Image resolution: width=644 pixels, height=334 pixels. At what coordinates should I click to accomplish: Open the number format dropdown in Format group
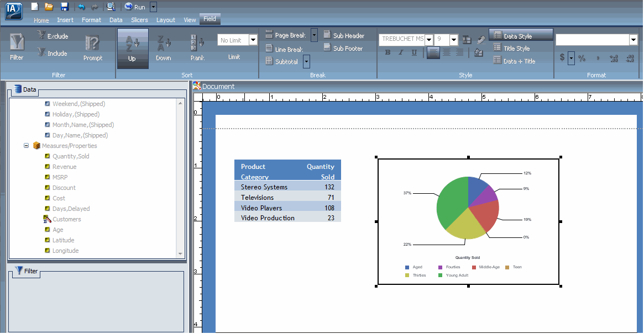coord(633,40)
